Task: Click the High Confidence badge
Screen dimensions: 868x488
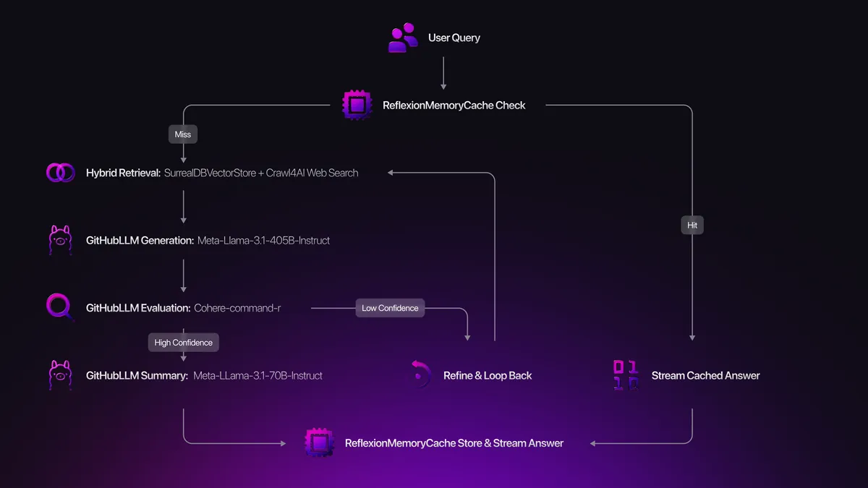Action: coord(183,342)
